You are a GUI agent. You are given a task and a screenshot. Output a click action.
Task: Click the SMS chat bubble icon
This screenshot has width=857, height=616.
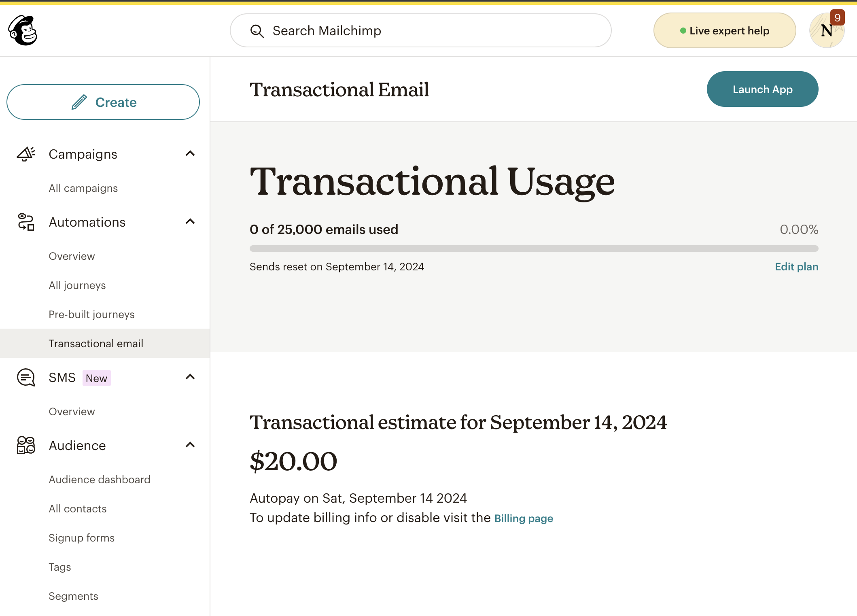(x=26, y=378)
